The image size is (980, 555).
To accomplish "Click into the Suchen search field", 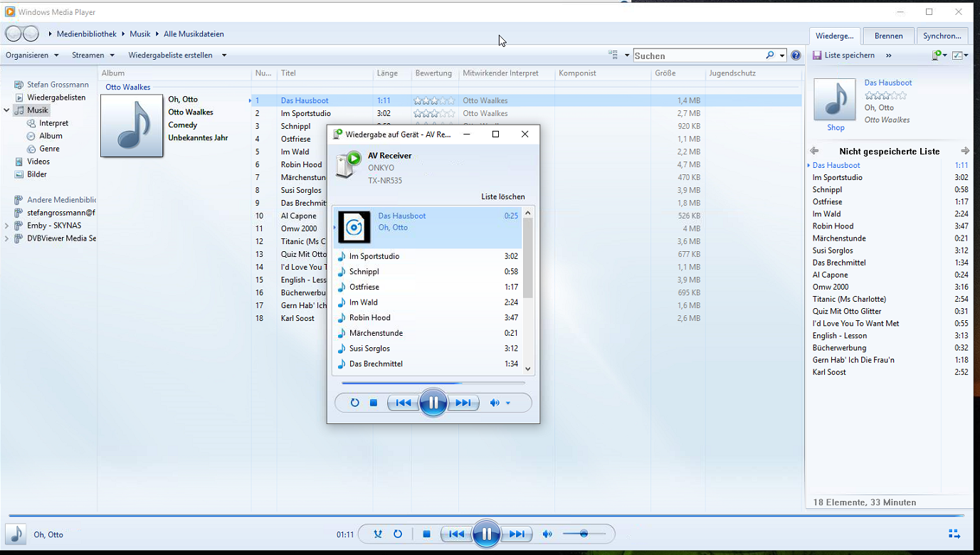I will [x=699, y=55].
